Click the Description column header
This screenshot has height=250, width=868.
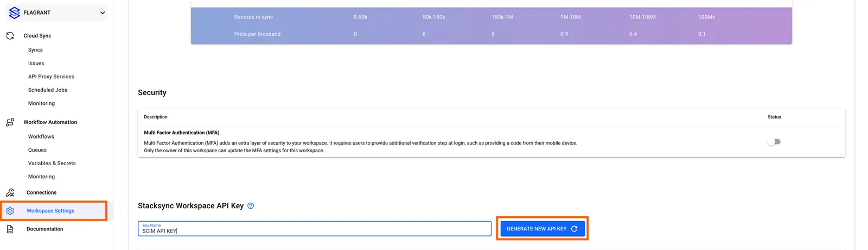[156, 117]
